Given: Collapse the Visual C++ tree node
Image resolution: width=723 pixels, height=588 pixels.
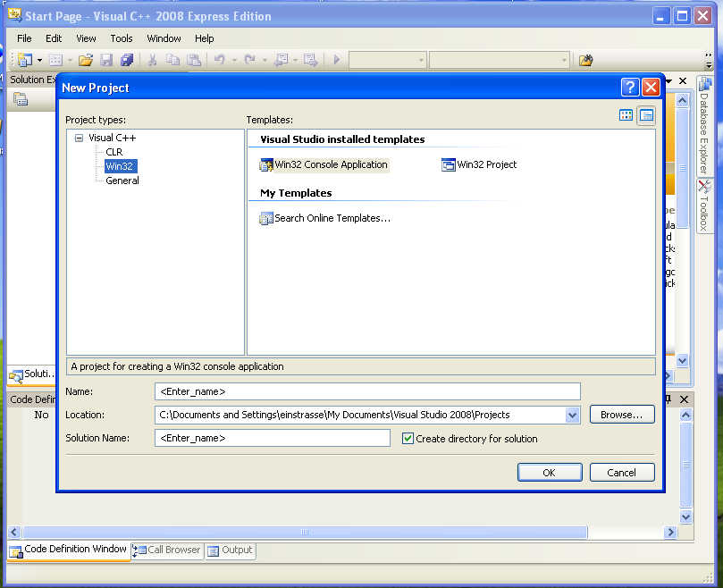Looking at the screenshot, I should [79, 138].
